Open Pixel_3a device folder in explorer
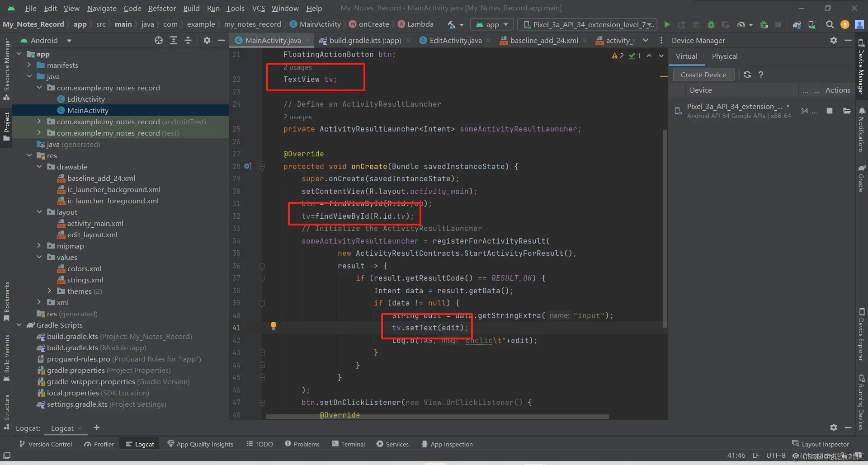This screenshot has height=465, width=868. coord(847,111)
